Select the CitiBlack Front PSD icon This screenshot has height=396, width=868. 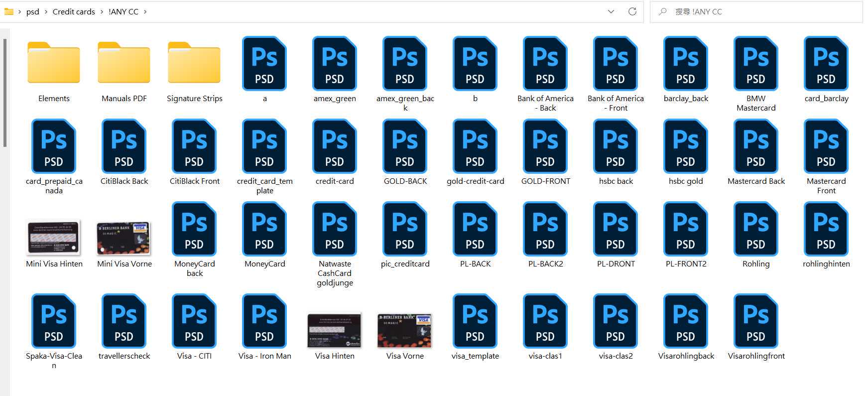coord(194,146)
